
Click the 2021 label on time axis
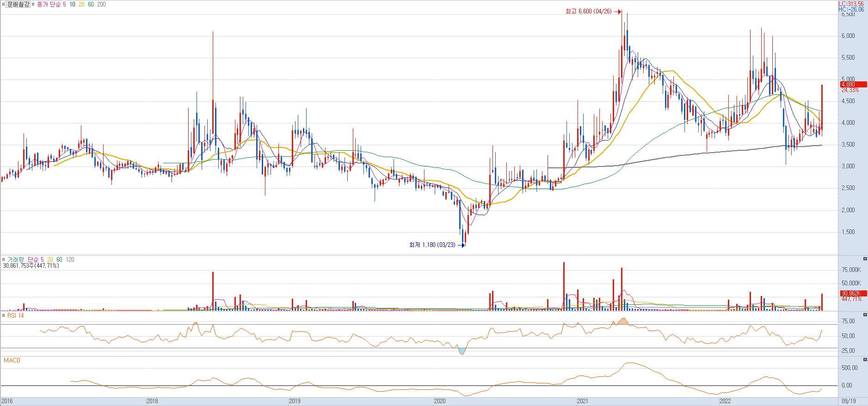coord(583,401)
